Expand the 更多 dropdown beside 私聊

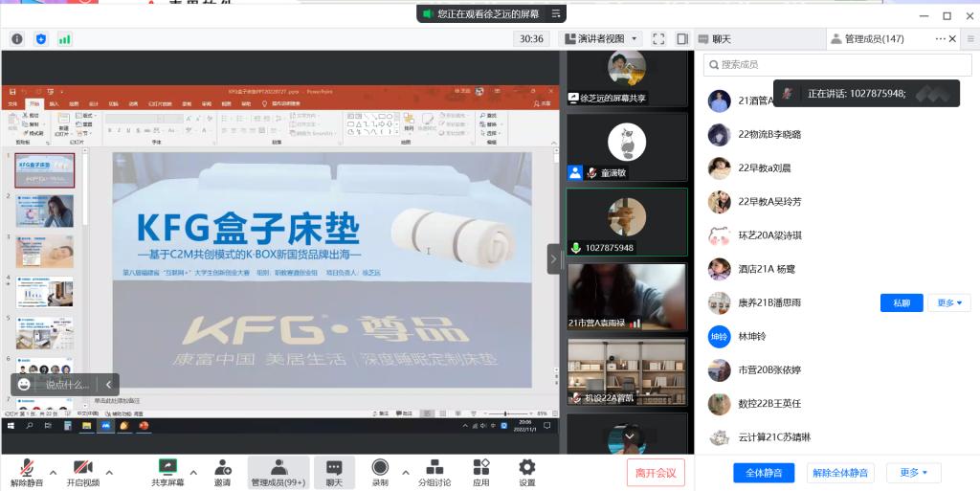952,303
